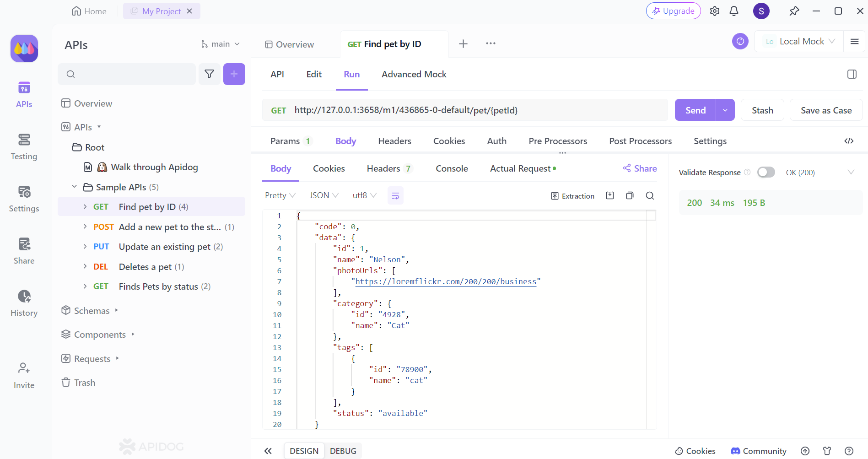Screen dimensions: 868x459
Task: Open Settings from the left sidebar
Action: [x=24, y=199]
